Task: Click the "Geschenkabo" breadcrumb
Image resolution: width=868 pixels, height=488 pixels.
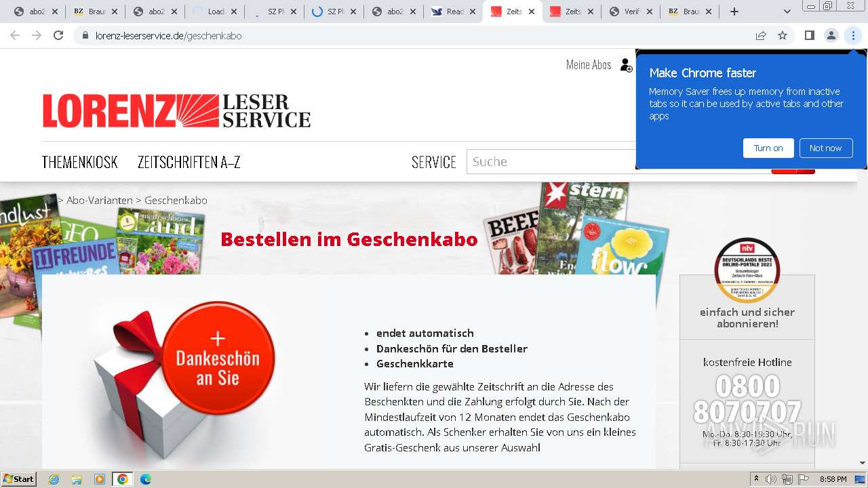Action: point(176,200)
